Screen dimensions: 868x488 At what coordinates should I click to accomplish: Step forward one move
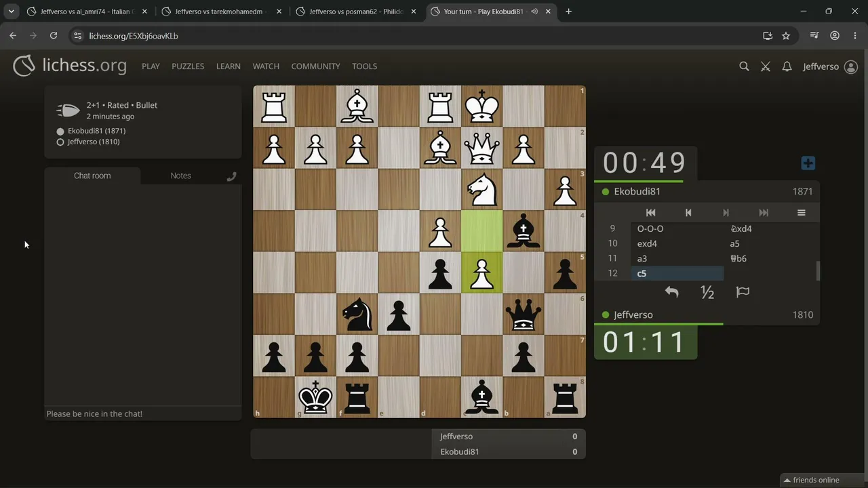pos(726,213)
